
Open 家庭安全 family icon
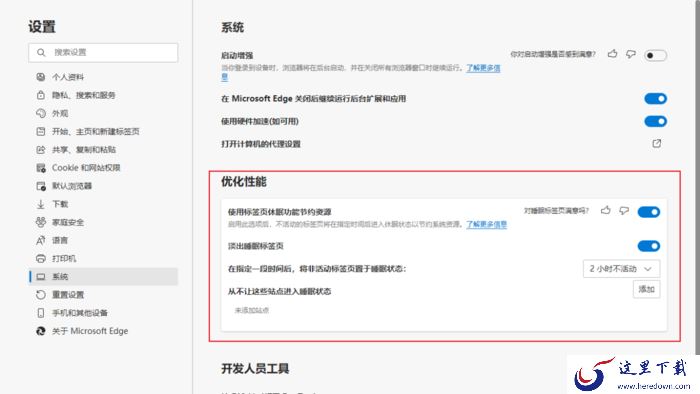[41, 222]
